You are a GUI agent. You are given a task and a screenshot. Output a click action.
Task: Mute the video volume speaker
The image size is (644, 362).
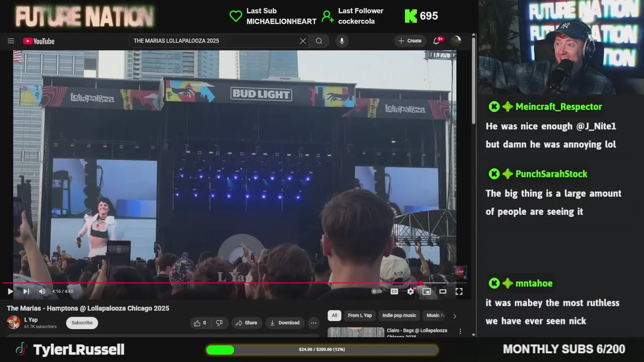(42, 291)
